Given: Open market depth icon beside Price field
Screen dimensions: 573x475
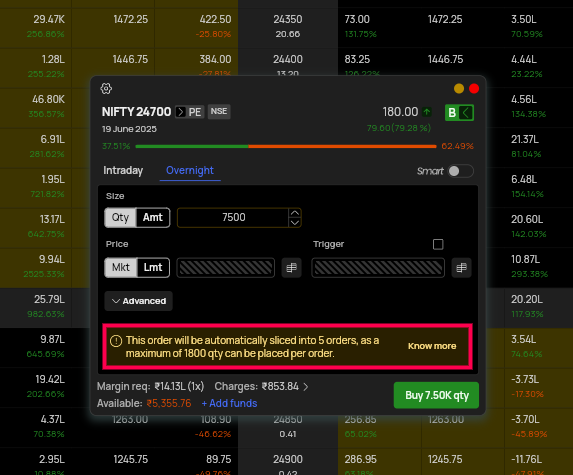Looking at the screenshot, I should click(x=291, y=268).
